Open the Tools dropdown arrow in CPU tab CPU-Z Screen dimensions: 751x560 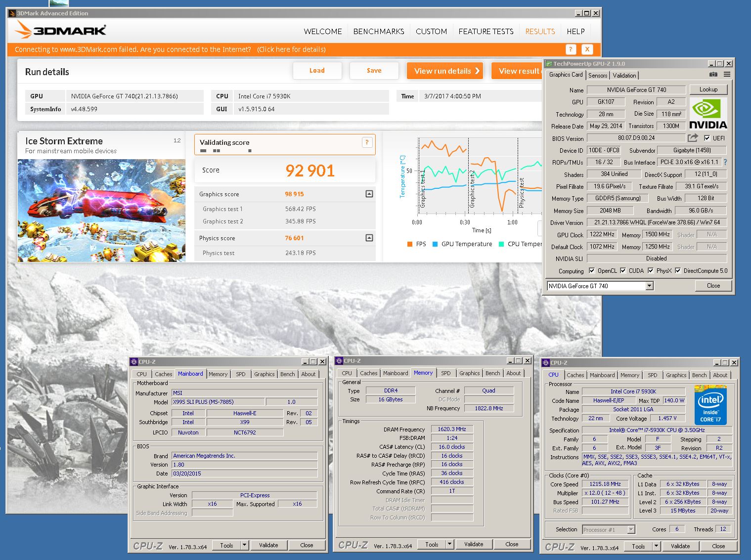click(x=656, y=546)
